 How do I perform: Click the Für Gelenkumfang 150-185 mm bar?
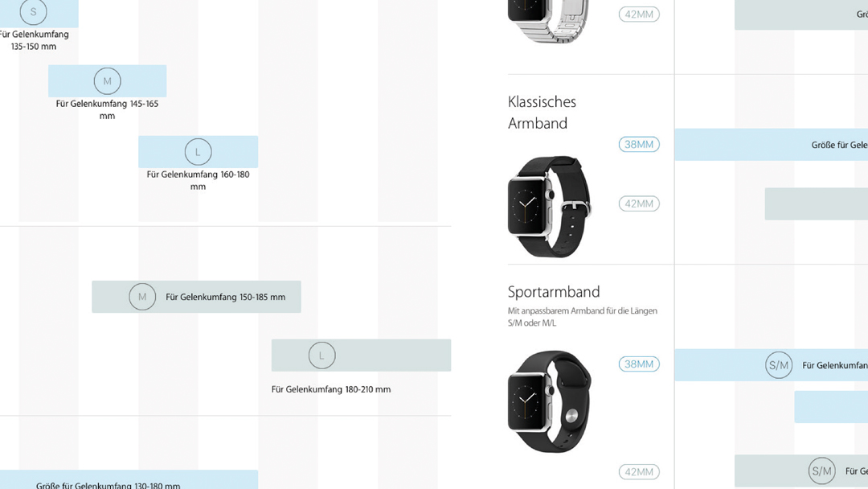click(x=197, y=297)
